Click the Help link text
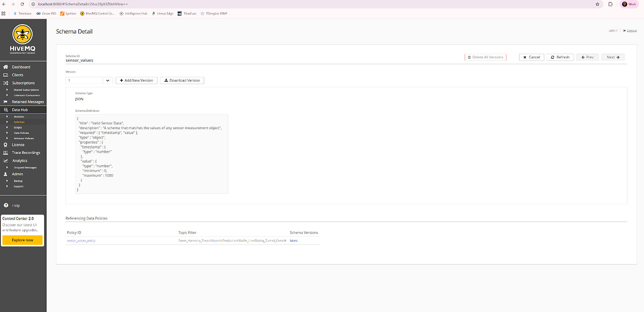The image size is (644, 312). pos(16,205)
